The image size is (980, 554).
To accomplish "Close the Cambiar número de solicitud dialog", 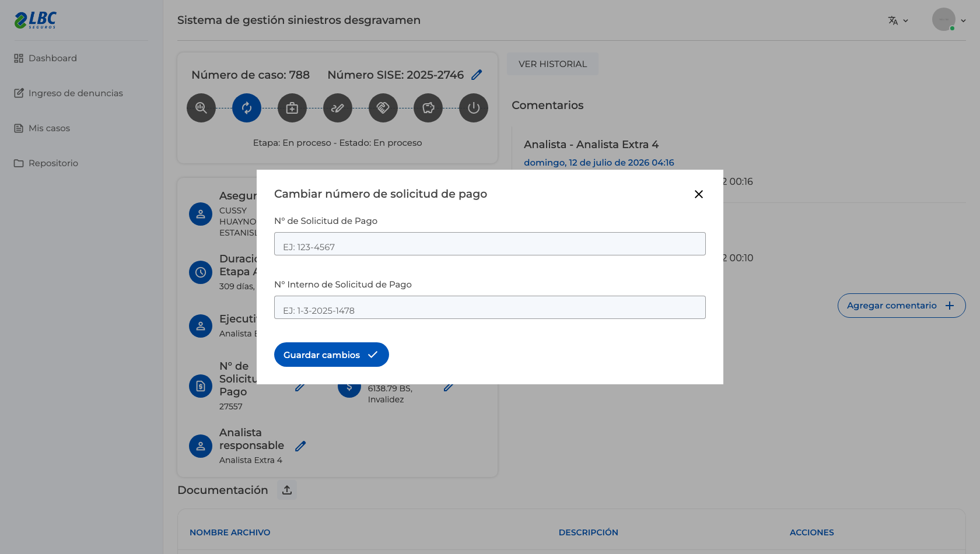I will click(699, 194).
